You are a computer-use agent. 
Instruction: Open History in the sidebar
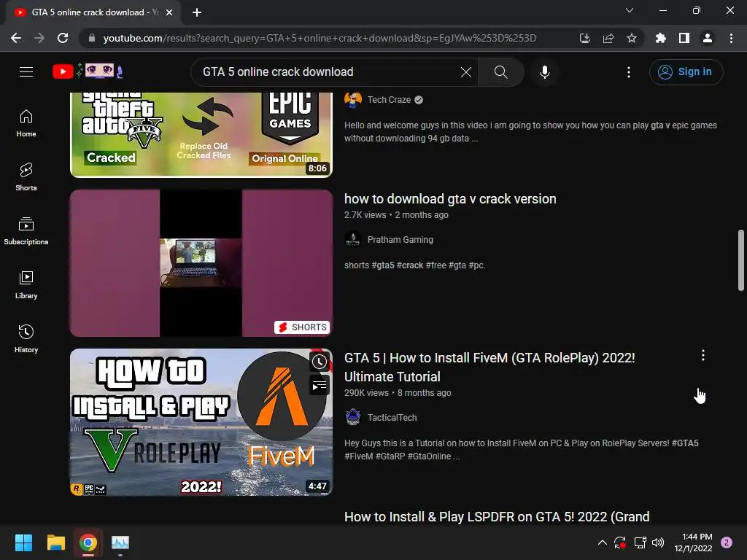pos(26,338)
